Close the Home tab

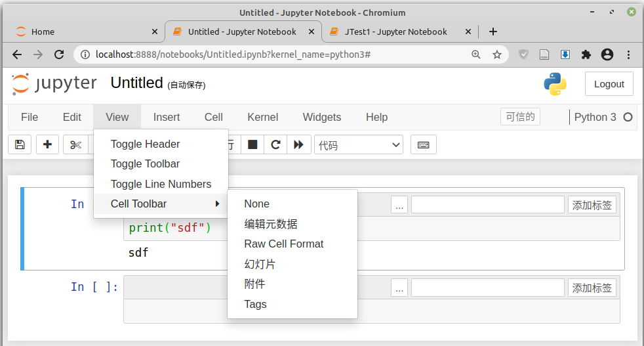click(x=155, y=32)
